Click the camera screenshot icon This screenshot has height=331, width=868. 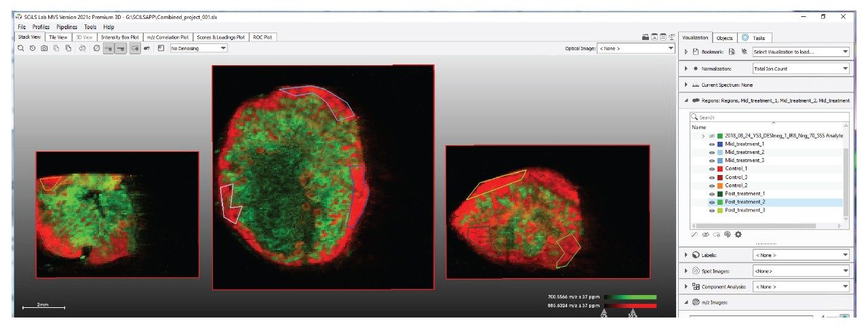click(x=44, y=49)
